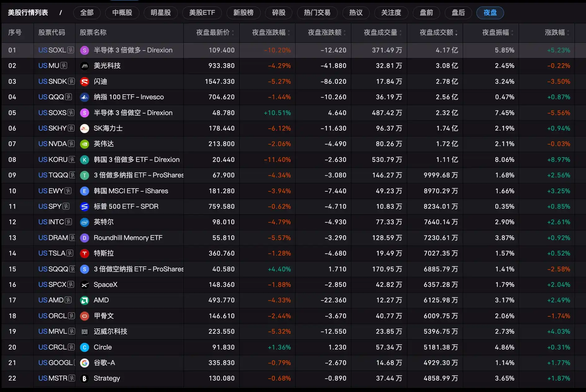Sort by 夜盘成交额 using its sort arrows

[x=456, y=33]
